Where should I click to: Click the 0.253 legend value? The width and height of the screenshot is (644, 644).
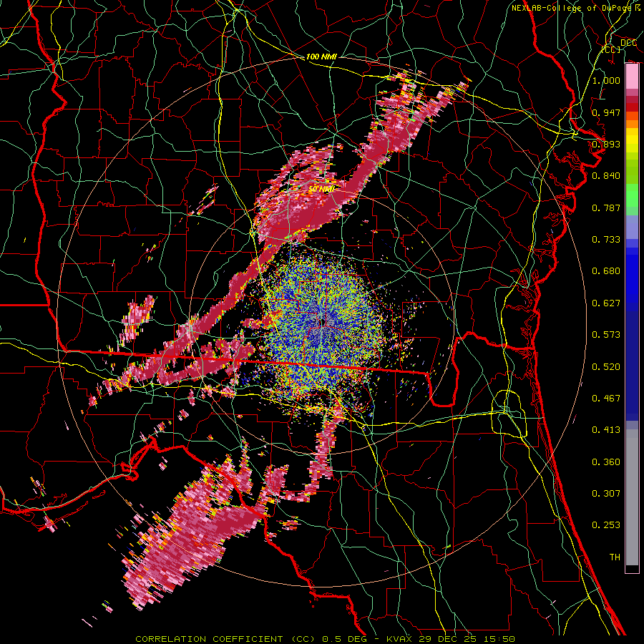pos(606,525)
